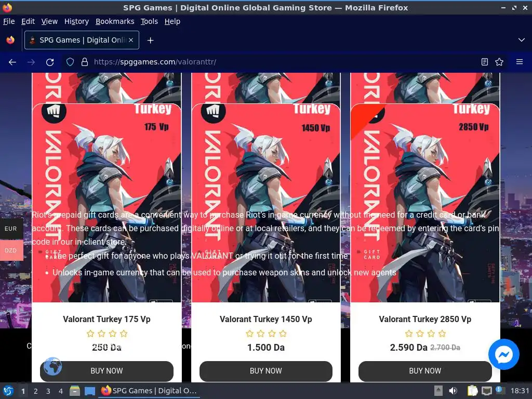Buy Valorant Turkey 1450 Vp now
This screenshot has width=532, height=399.
point(265,371)
